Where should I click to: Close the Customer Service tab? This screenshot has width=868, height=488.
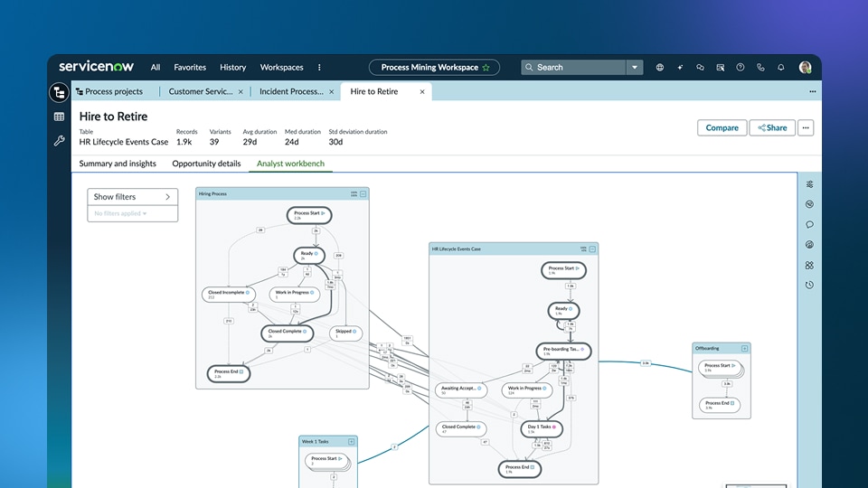coord(241,92)
